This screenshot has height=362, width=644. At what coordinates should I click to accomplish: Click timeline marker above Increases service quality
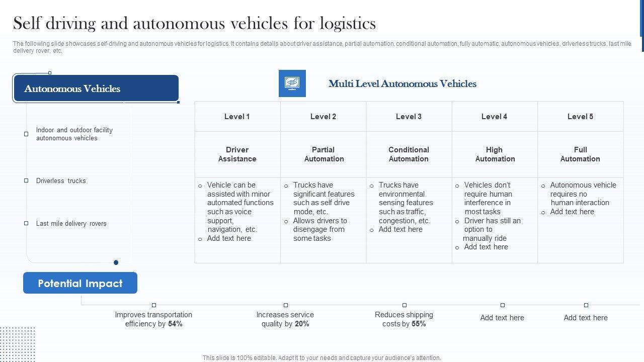click(286, 305)
